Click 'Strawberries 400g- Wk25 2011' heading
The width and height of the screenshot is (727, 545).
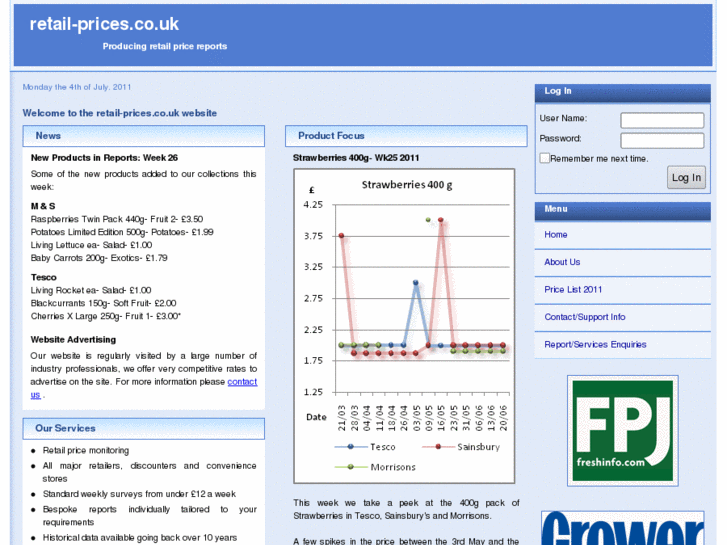(356, 158)
